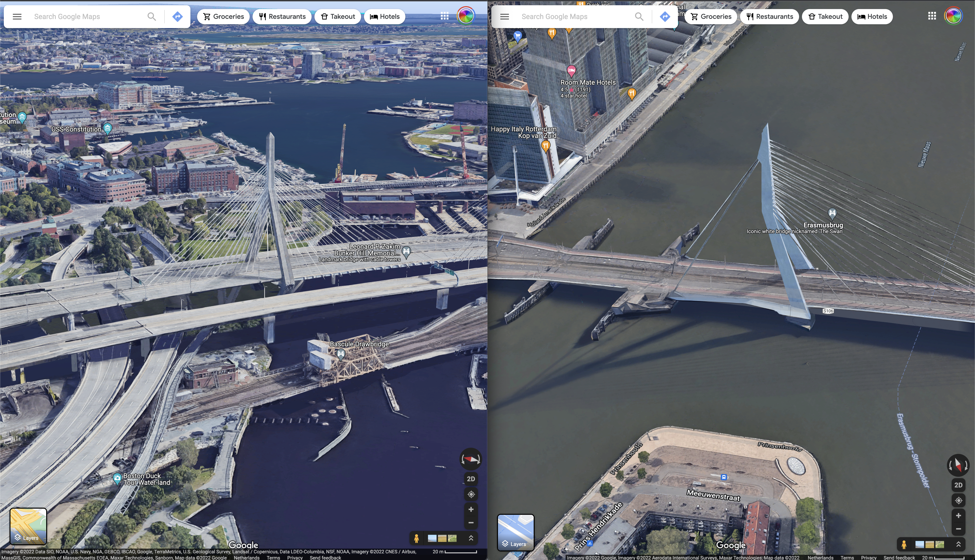The height and width of the screenshot is (560, 975).
Task: Click the search magnifier in right map
Action: [639, 17]
